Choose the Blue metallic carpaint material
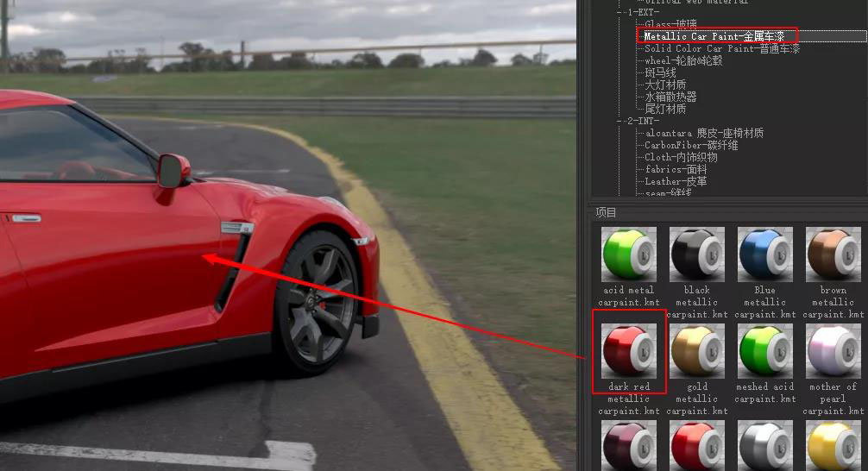The image size is (868, 471). 764,254
